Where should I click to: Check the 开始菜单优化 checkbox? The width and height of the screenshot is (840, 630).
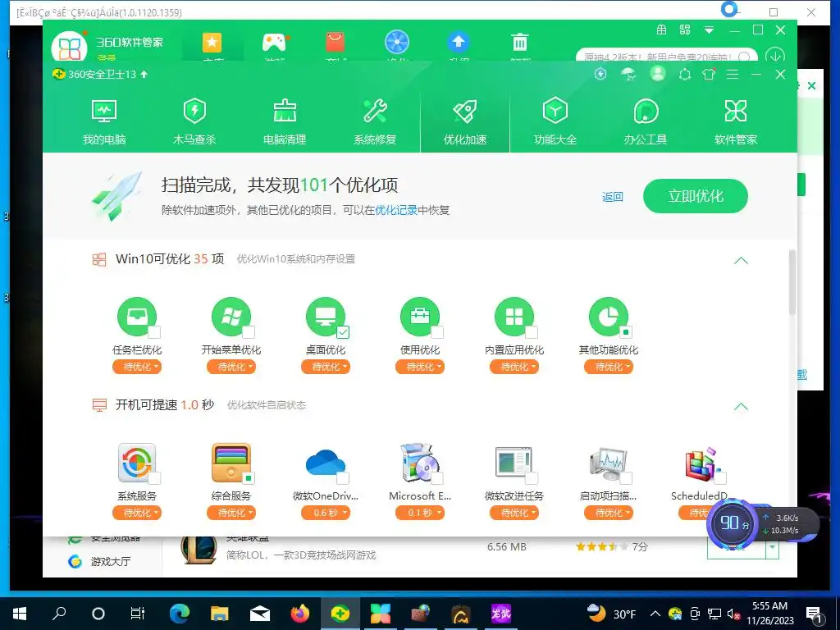pyautogui.click(x=249, y=332)
